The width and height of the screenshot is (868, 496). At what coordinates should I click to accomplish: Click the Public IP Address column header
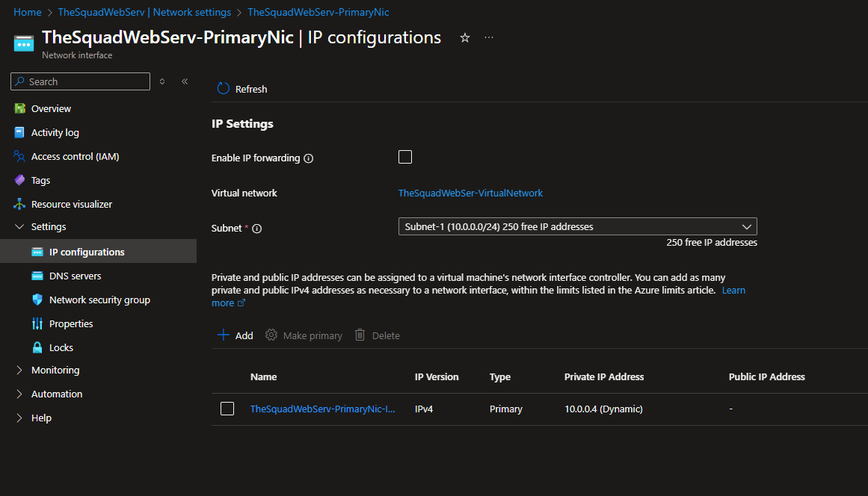click(x=767, y=377)
